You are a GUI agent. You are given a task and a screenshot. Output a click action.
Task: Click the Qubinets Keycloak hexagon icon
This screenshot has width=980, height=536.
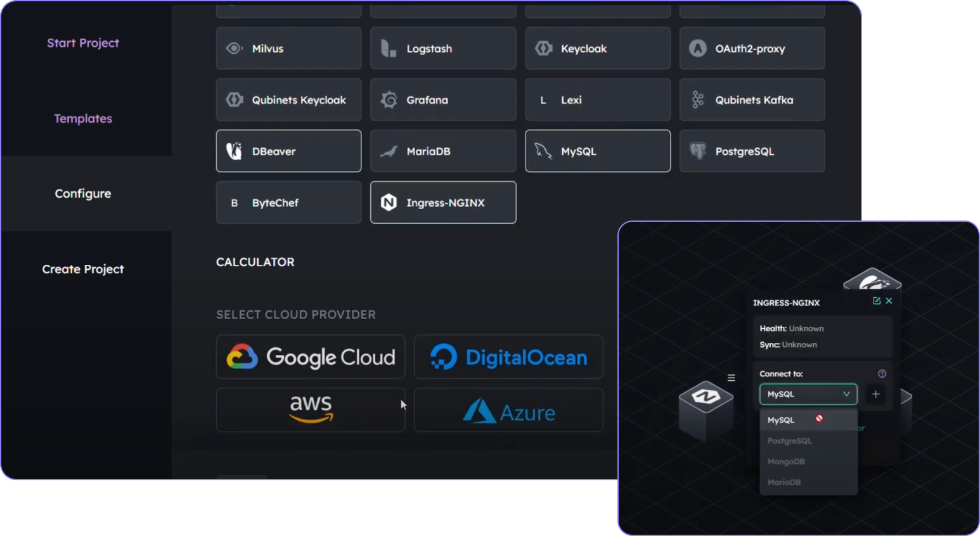point(234,99)
